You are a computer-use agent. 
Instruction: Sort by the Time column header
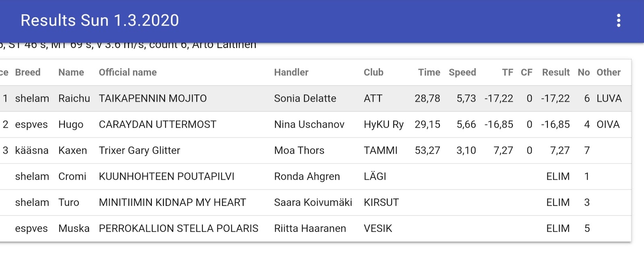[x=429, y=72]
